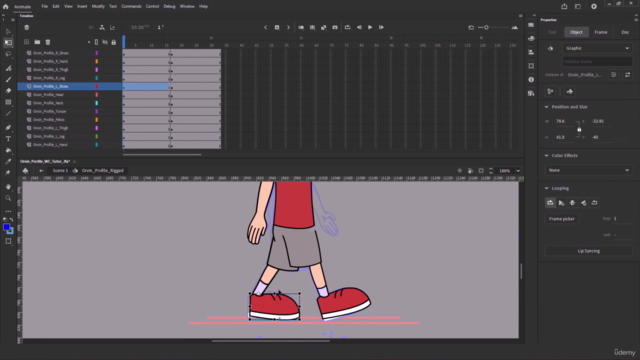640x360 pixels.
Task: Toggle the Loop playback button
Action: click(x=348, y=27)
